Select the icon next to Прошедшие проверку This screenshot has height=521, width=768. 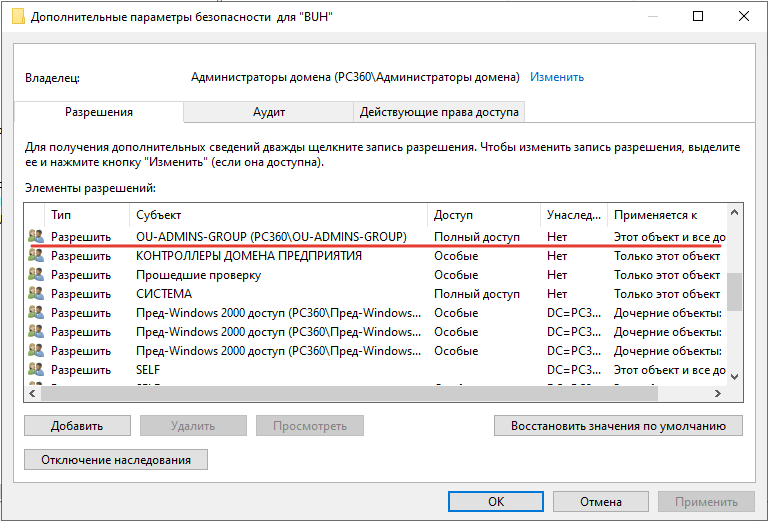[x=36, y=275]
